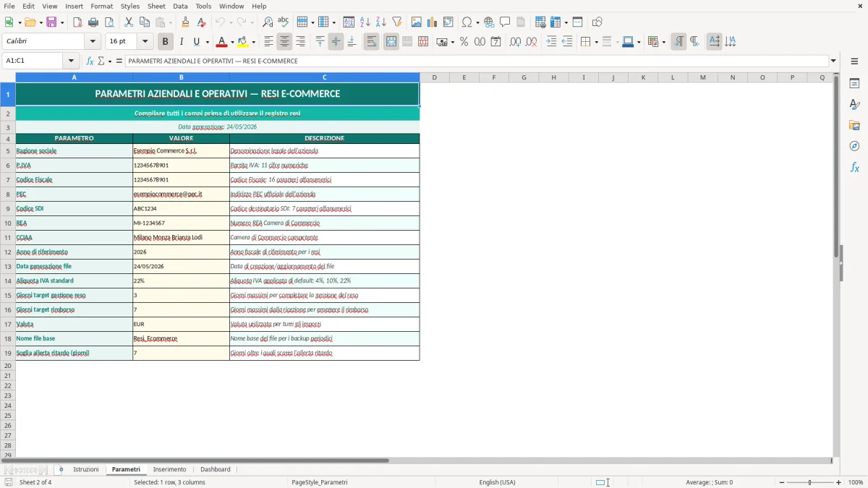
Task: Open the font size dropdown
Action: pos(145,42)
